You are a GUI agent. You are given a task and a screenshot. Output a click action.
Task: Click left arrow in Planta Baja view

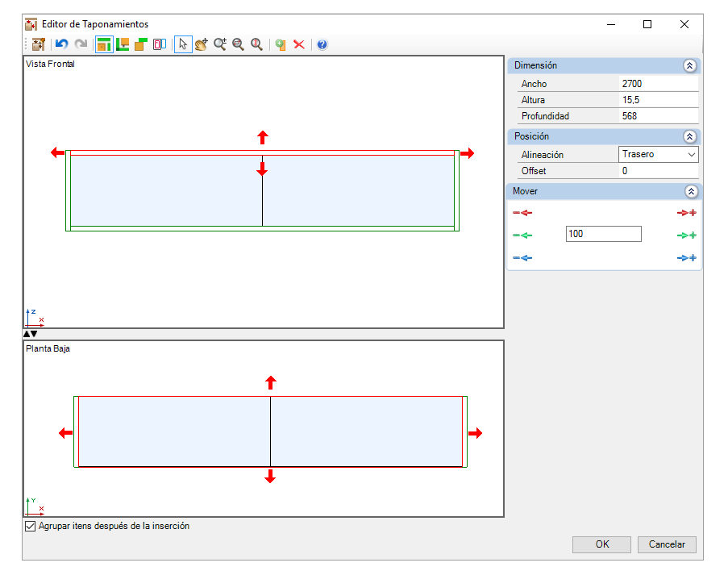[x=65, y=433]
